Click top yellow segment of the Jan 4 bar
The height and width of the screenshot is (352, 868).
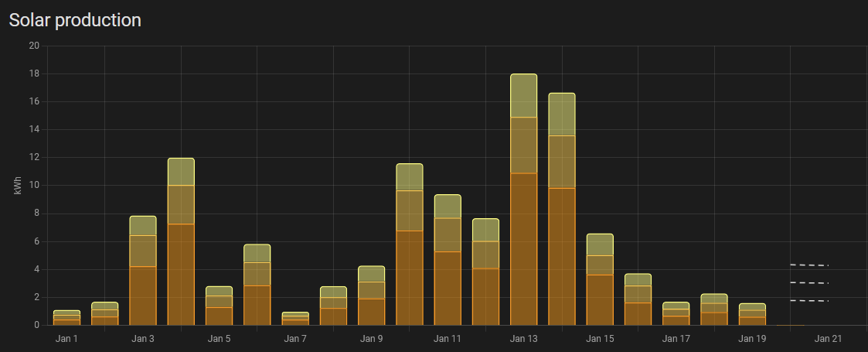click(181, 172)
